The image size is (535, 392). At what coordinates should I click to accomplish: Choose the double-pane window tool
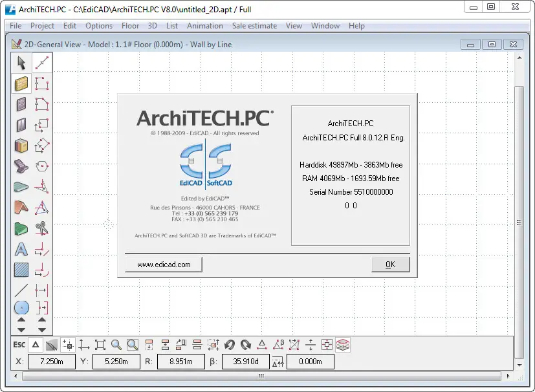21,125
